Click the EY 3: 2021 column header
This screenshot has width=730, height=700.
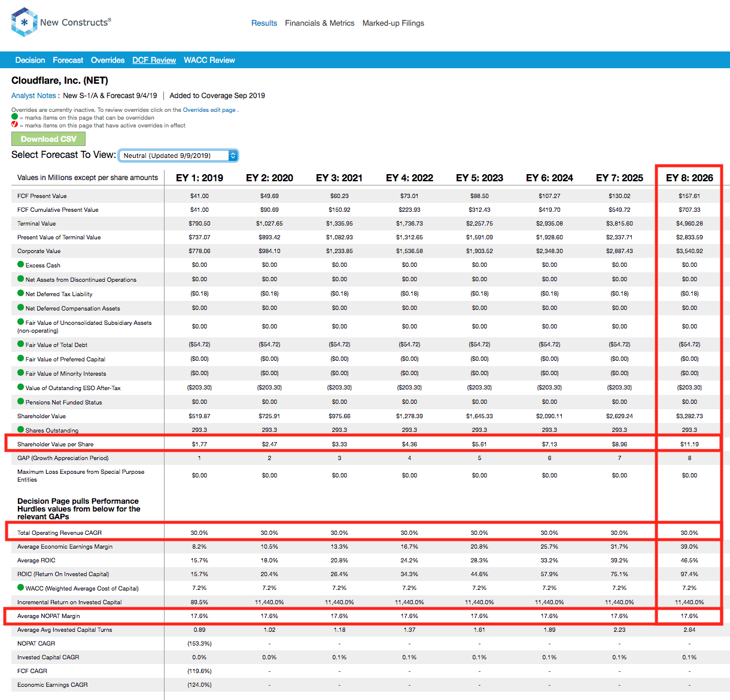[x=339, y=178]
